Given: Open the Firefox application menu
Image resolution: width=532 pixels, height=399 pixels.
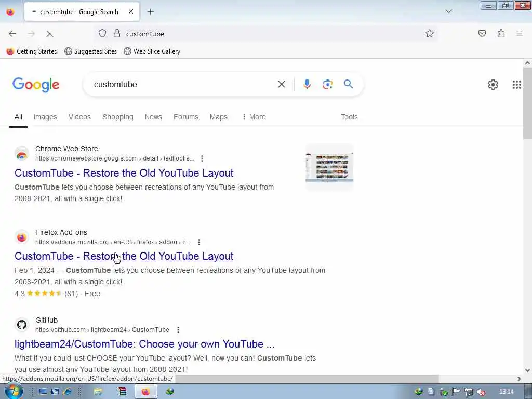Looking at the screenshot, I should point(519,33).
